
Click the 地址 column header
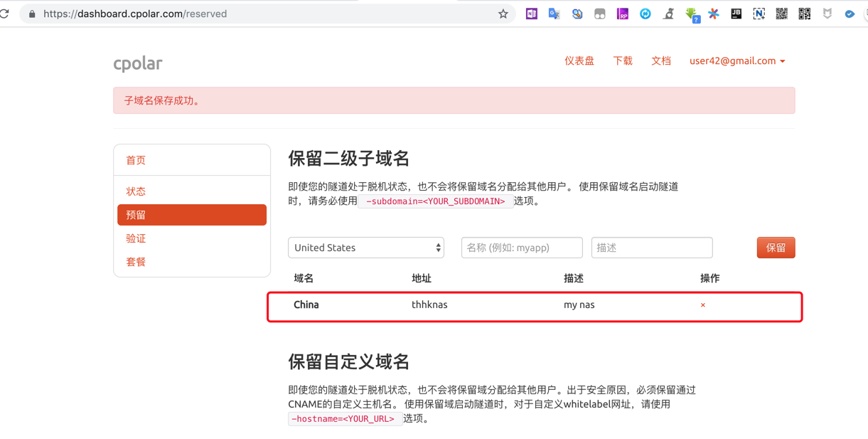(422, 278)
